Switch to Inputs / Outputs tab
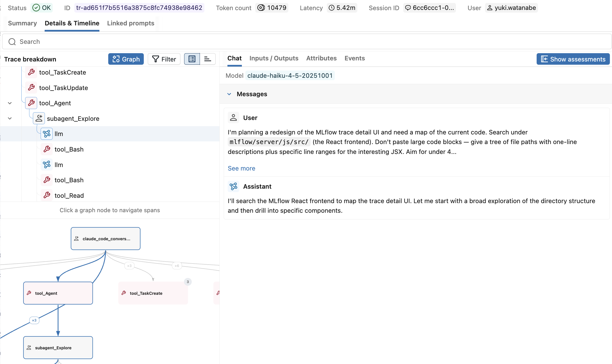The height and width of the screenshot is (364, 612). pyautogui.click(x=274, y=58)
